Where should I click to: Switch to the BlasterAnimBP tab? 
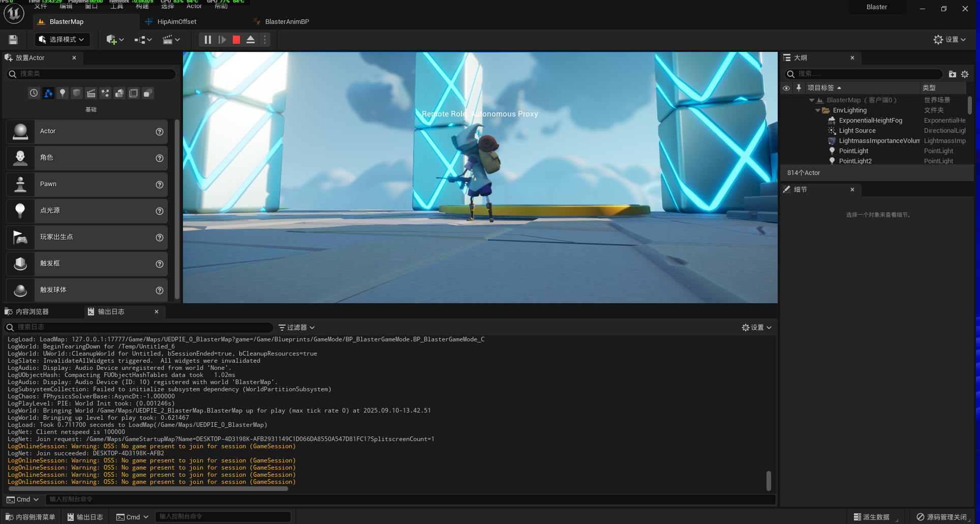point(287,22)
